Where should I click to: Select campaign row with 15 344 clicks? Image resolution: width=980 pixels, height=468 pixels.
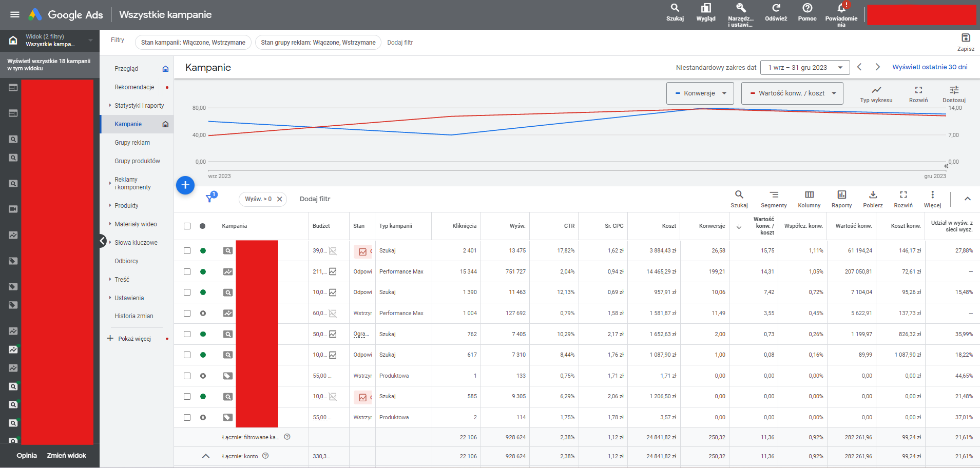click(x=187, y=271)
